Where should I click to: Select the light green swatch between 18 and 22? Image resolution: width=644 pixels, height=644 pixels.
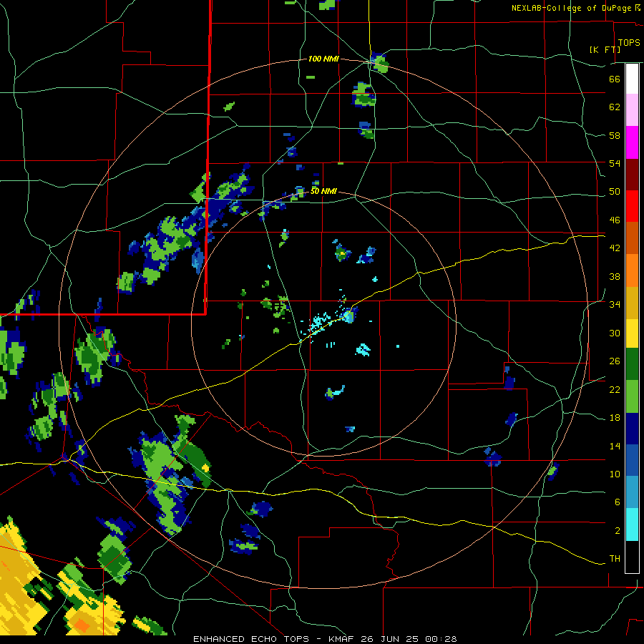[632, 396]
